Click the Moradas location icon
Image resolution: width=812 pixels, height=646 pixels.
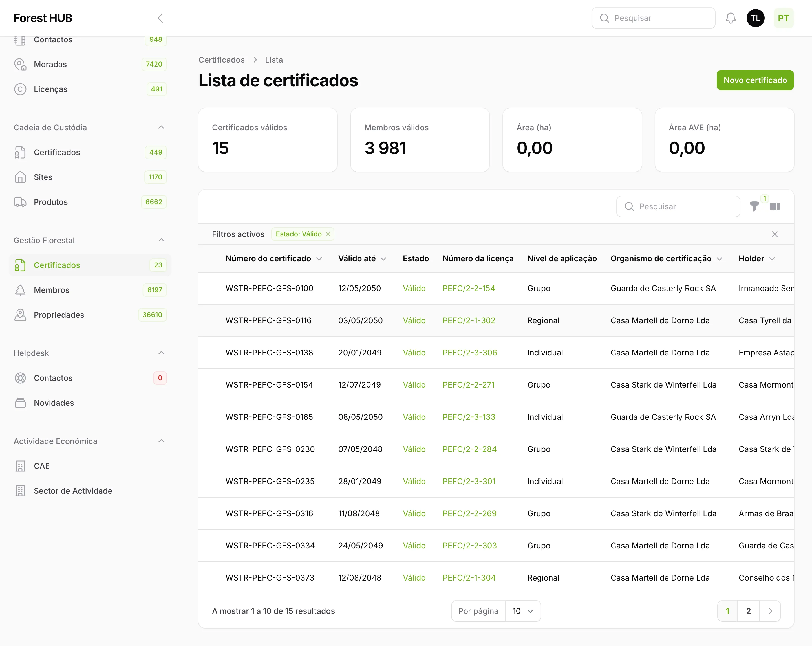(x=20, y=64)
